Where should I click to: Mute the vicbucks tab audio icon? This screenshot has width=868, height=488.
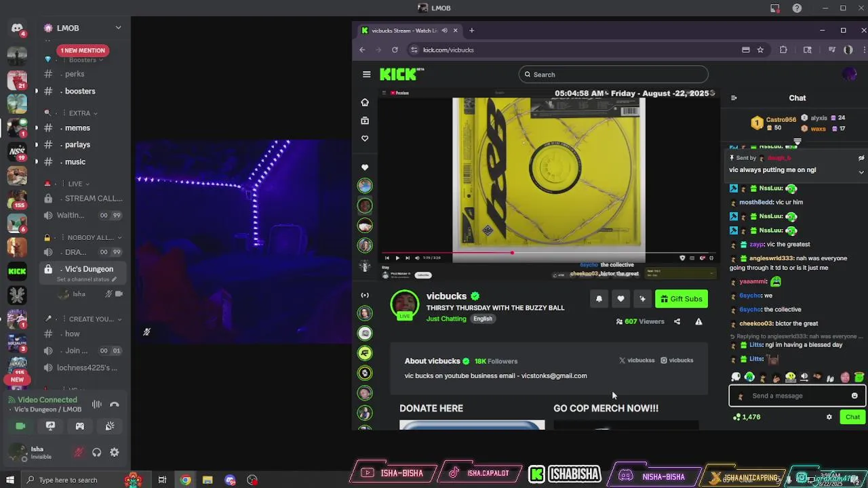445,30
